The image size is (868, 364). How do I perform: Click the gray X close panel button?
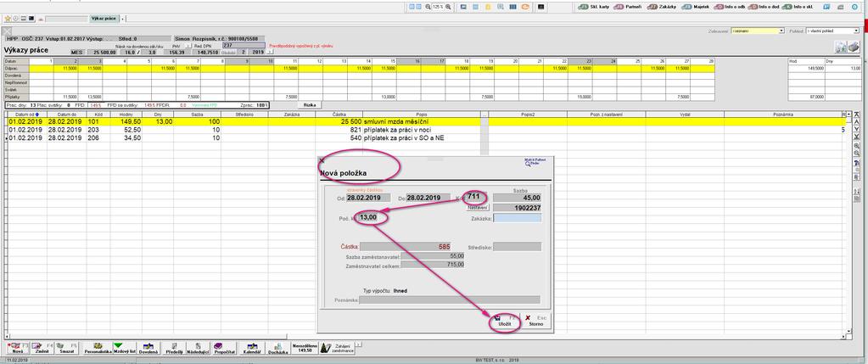(7, 31)
